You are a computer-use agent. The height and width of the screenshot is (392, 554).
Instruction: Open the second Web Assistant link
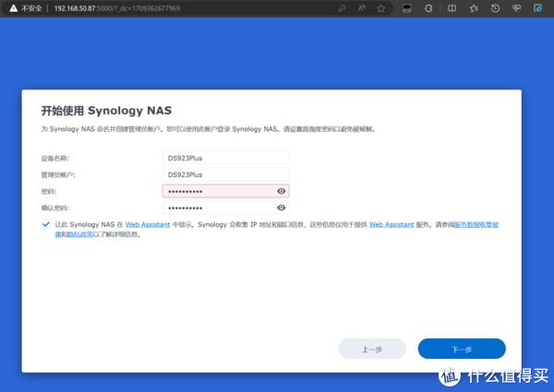[391, 224]
